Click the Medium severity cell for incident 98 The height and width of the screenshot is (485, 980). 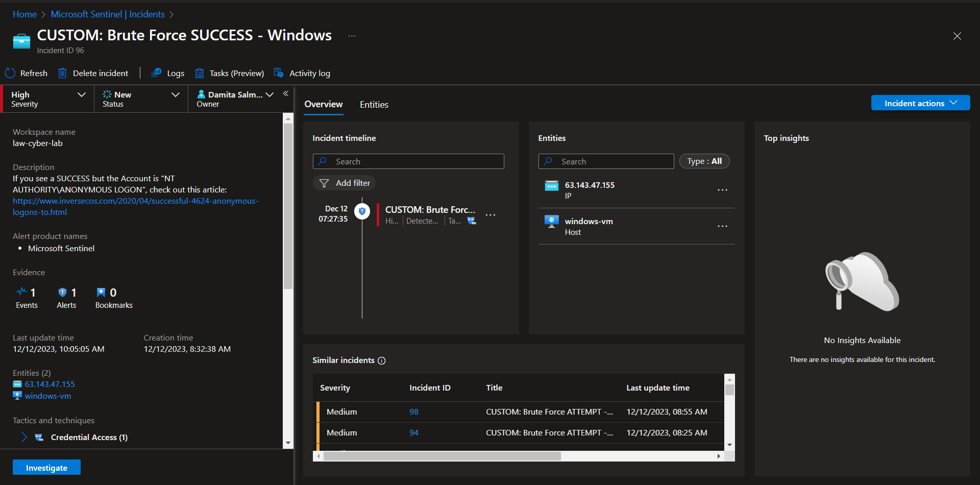(x=341, y=412)
